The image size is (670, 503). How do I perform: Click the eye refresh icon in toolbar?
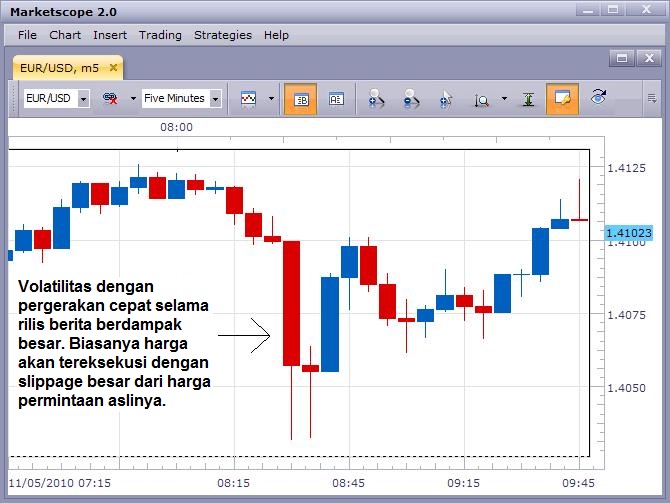pyautogui.click(x=598, y=98)
